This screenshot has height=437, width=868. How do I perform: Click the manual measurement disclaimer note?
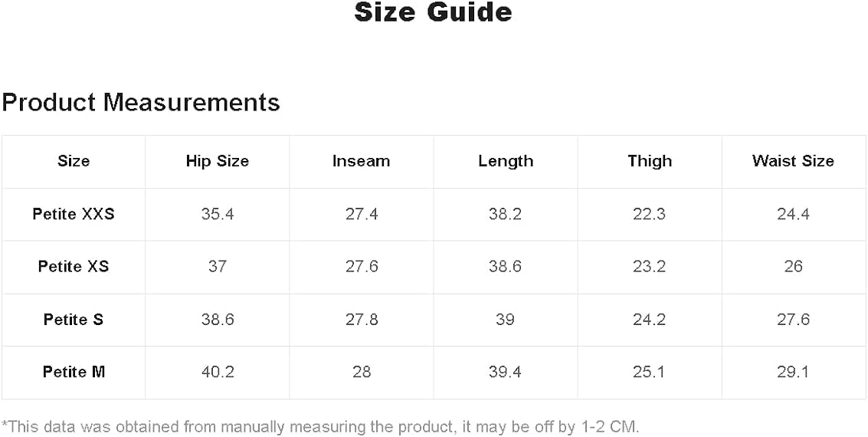tap(320, 426)
